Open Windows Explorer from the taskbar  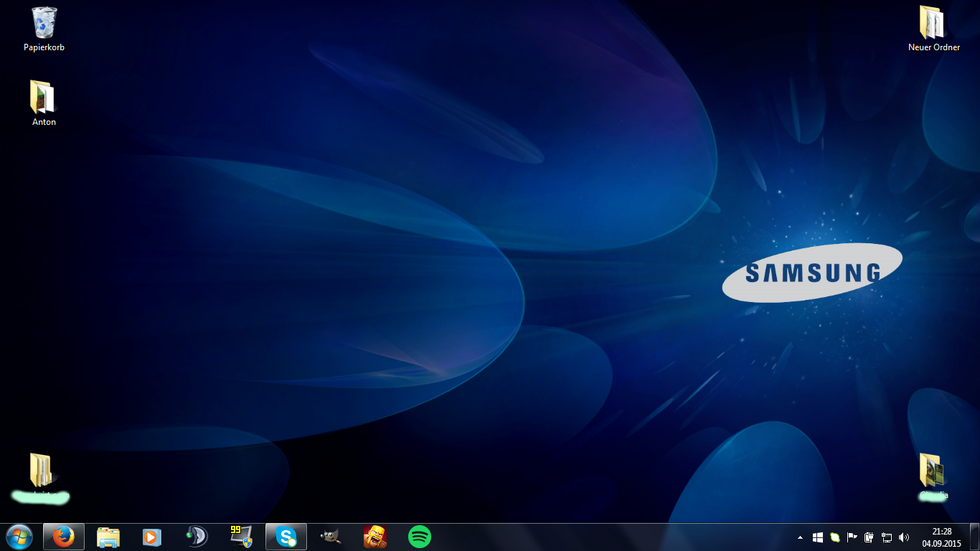point(108,537)
